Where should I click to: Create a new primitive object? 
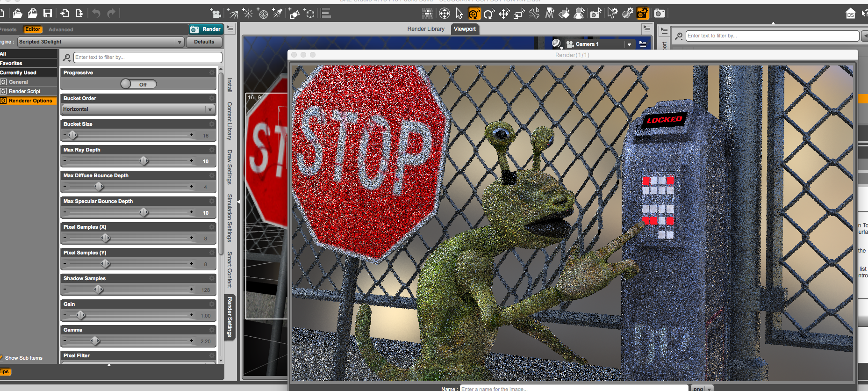(294, 14)
